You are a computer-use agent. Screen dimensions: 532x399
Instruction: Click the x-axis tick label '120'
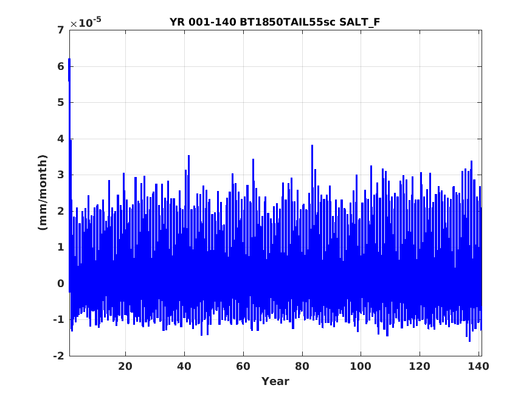(420, 366)
